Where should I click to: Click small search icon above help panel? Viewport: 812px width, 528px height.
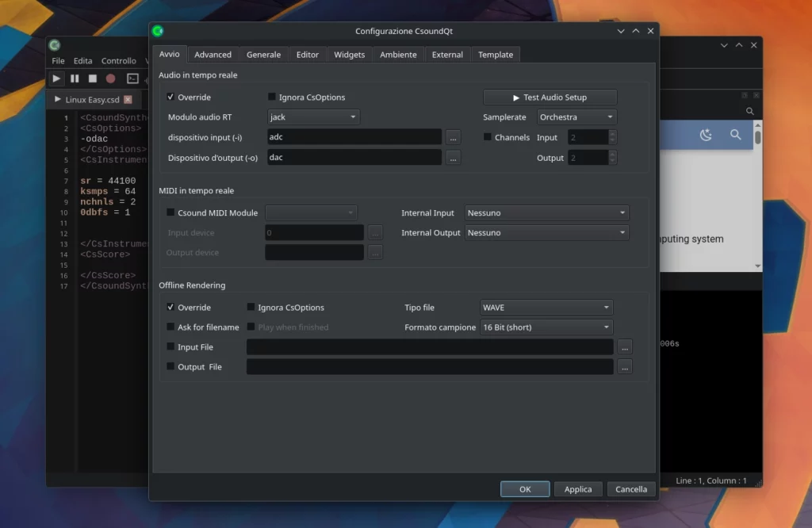point(750,111)
